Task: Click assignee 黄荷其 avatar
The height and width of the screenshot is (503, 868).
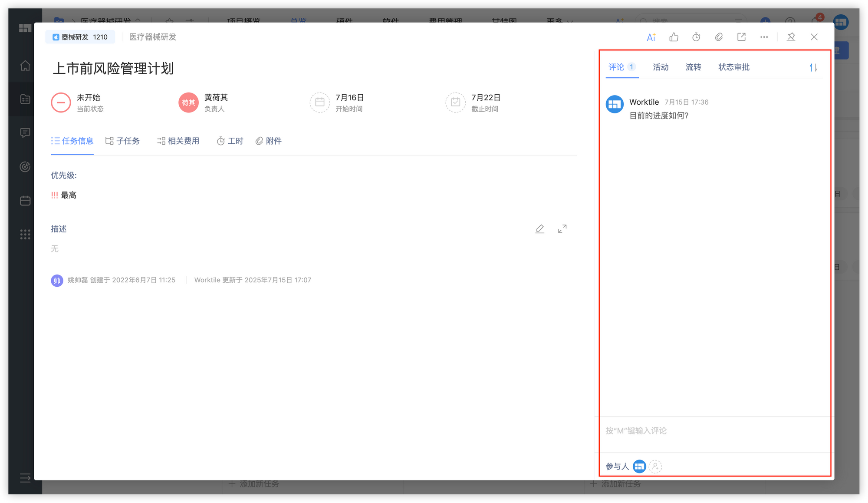Action: pos(188,103)
